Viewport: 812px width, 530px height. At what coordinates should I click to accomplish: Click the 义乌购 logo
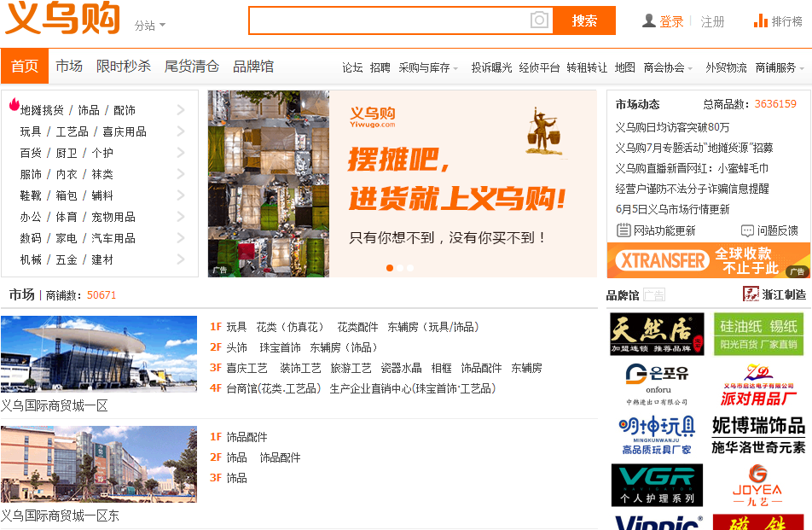62,19
